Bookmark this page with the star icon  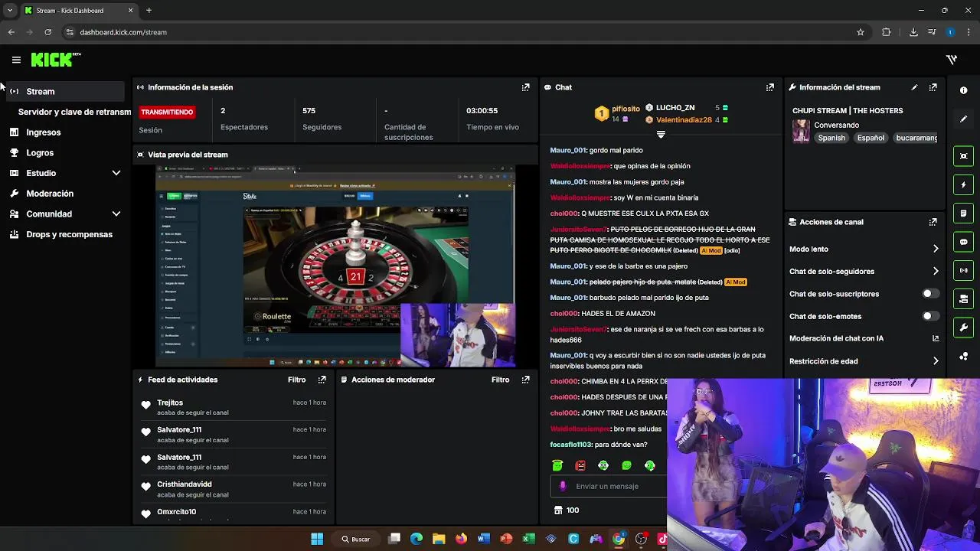click(861, 32)
